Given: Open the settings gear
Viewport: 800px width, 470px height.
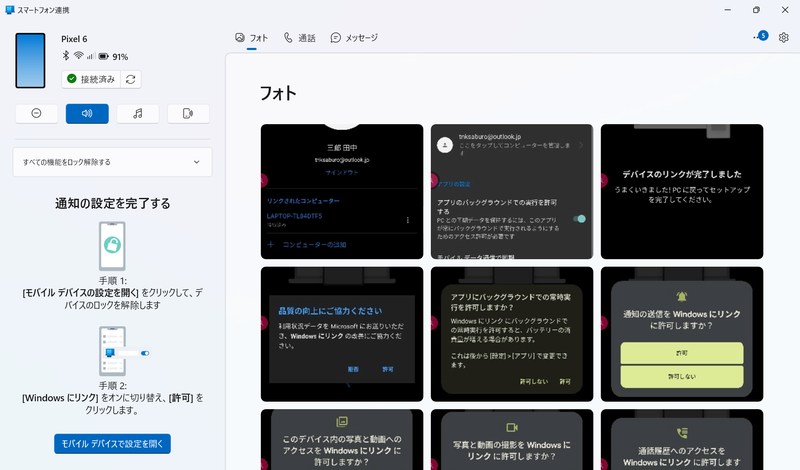Looking at the screenshot, I should [x=784, y=37].
